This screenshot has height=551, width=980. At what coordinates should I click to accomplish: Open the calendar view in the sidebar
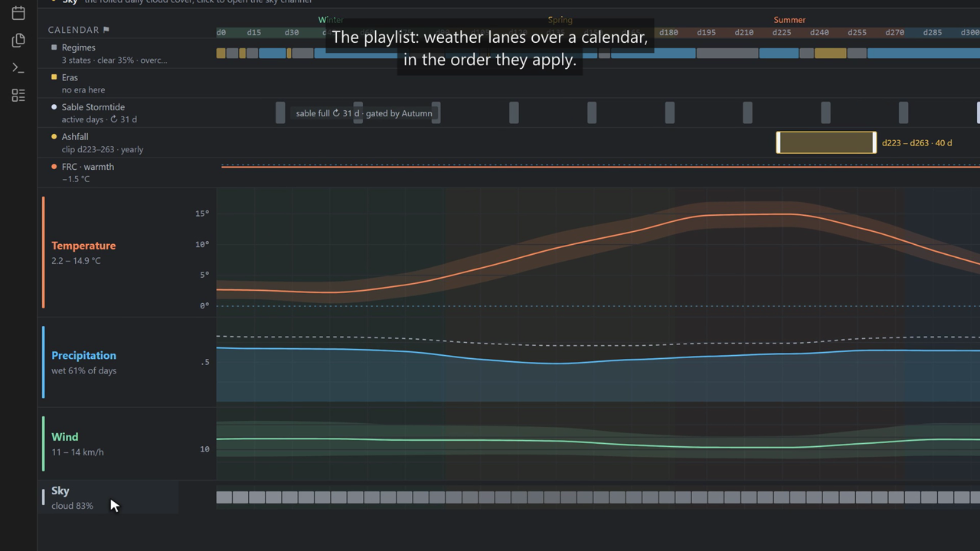(18, 12)
